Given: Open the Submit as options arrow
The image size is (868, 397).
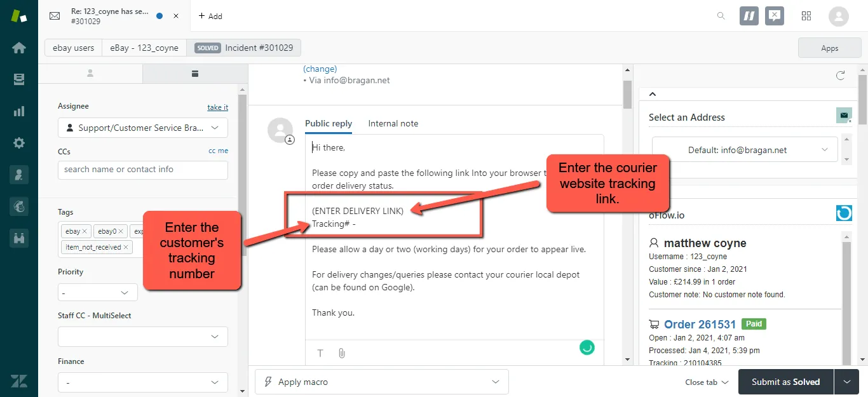Looking at the screenshot, I should (846, 382).
